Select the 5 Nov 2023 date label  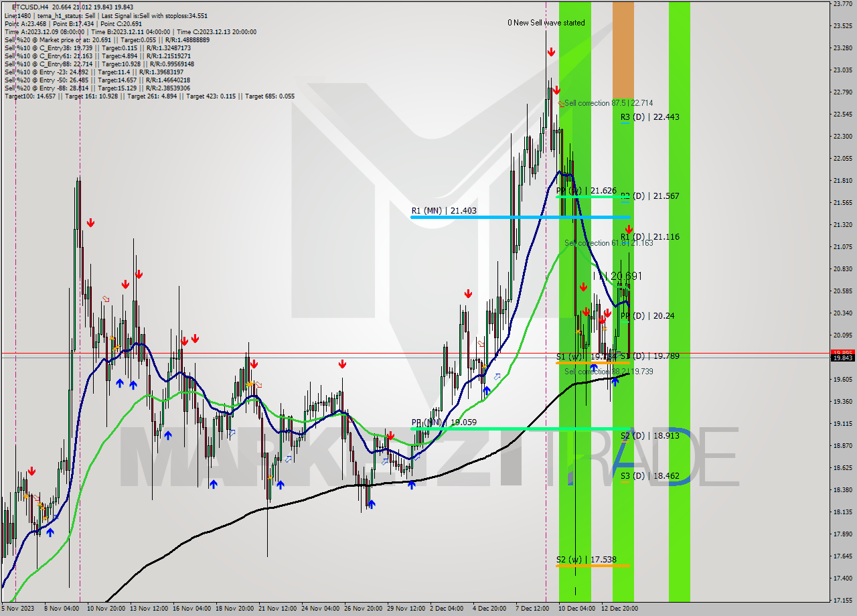(x=16, y=609)
